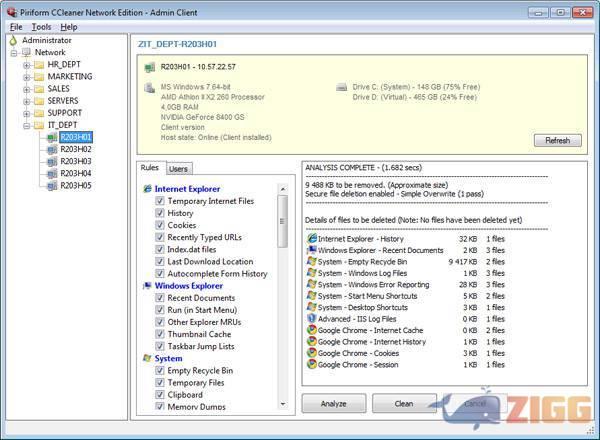Click the Google Chrome - Internet Cache icon
This screenshot has height=440, width=600.
click(x=311, y=330)
